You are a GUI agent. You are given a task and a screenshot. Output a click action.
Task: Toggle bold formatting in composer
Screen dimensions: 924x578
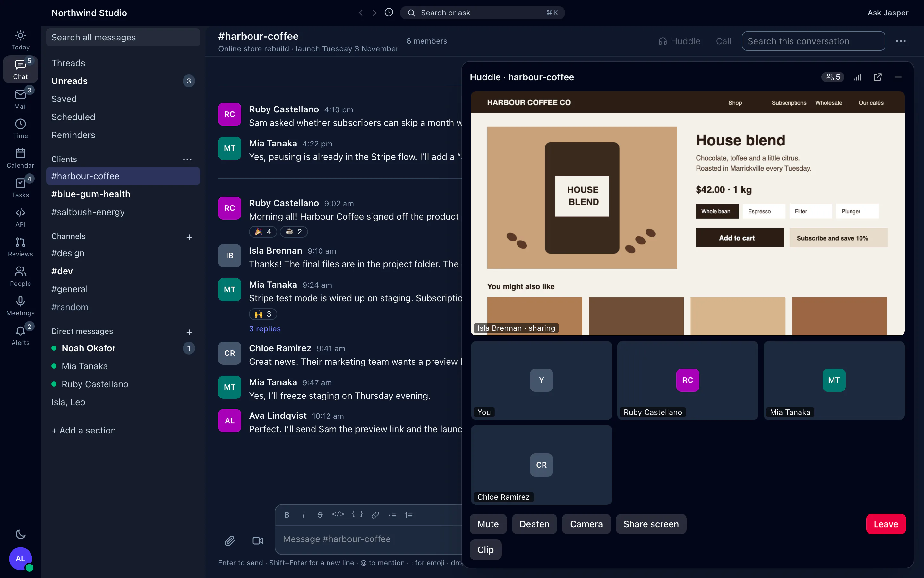click(287, 515)
